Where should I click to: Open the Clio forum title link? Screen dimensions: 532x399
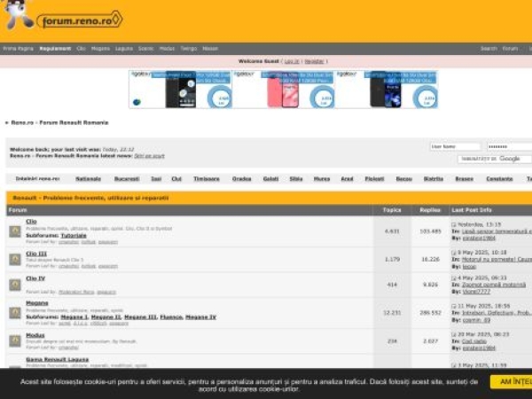tap(31, 222)
